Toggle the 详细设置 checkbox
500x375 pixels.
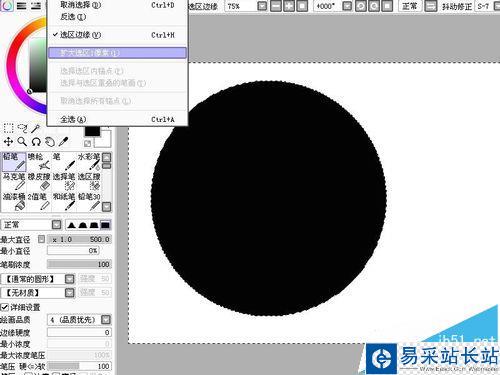4,307
